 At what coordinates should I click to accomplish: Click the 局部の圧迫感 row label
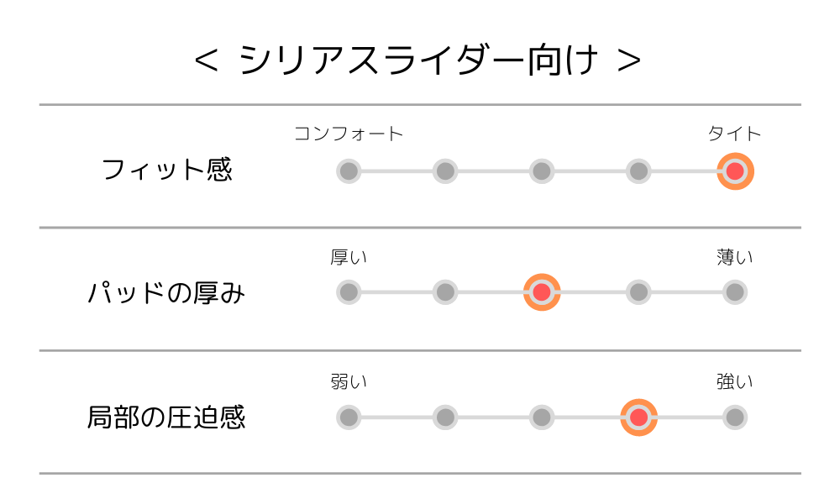pos(166,417)
